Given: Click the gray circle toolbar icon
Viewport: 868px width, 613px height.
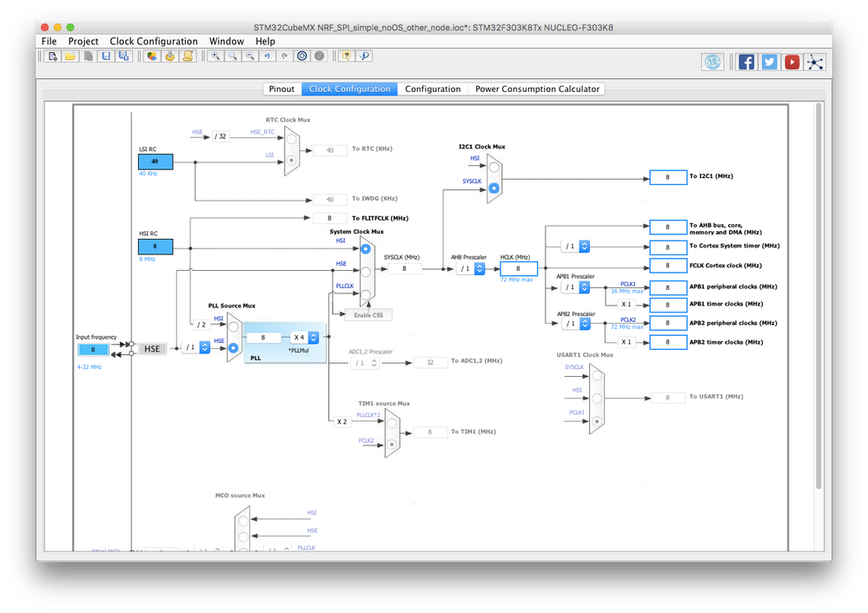Looking at the screenshot, I should tap(320, 56).
